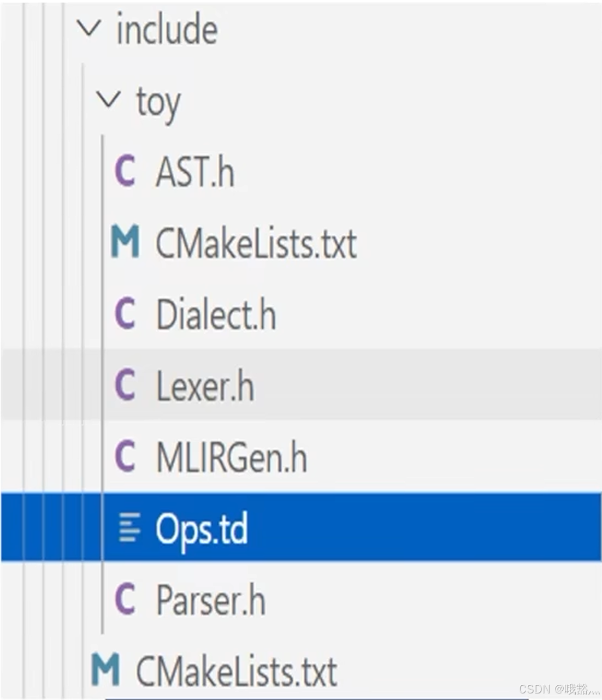Open CMakeLists.txt inside the toy folder

[255, 242]
